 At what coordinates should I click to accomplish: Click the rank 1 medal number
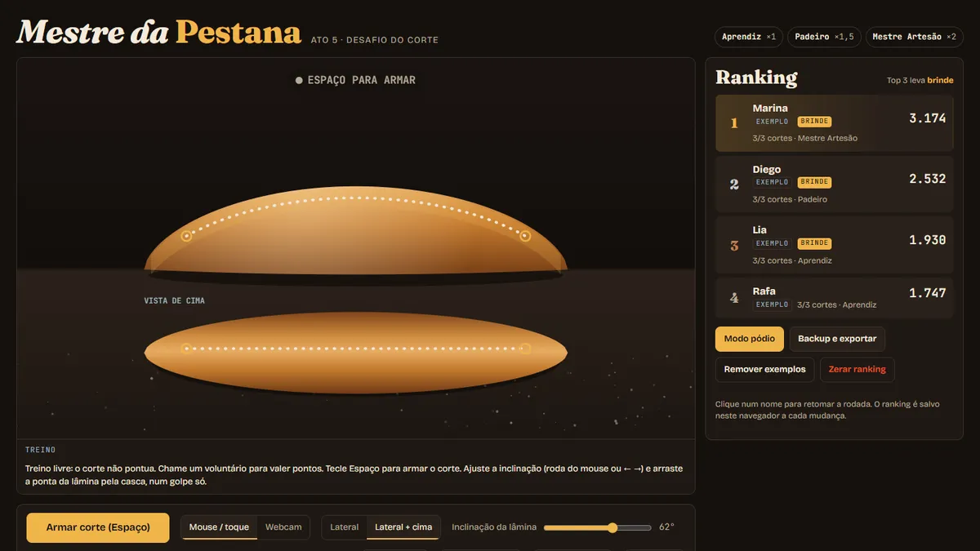pyautogui.click(x=734, y=123)
